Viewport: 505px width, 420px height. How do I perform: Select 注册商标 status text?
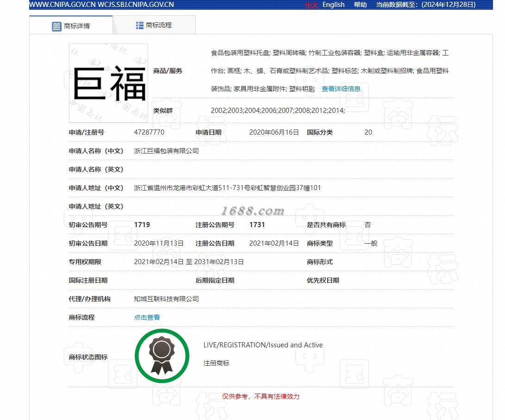(216, 364)
